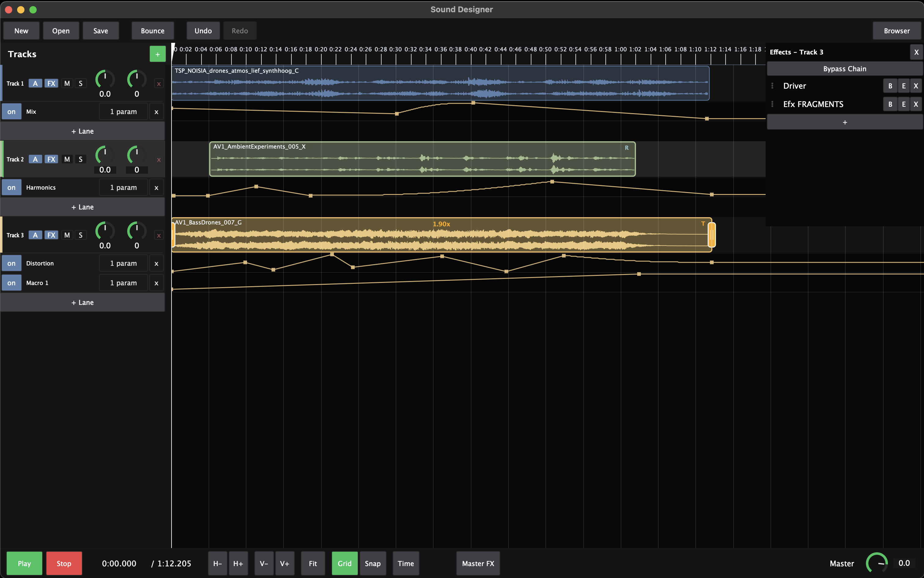Add lane under Track 1
Image resolution: width=924 pixels, height=578 pixels.
(83, 131)
